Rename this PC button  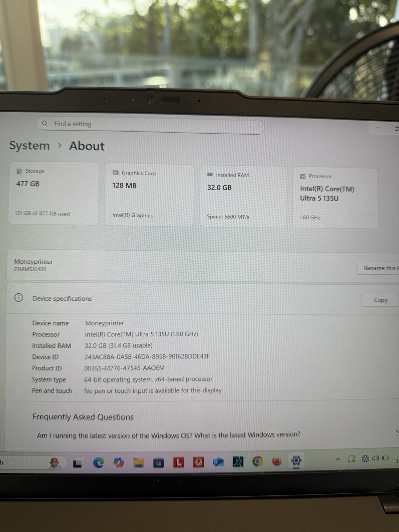[378, 268]
